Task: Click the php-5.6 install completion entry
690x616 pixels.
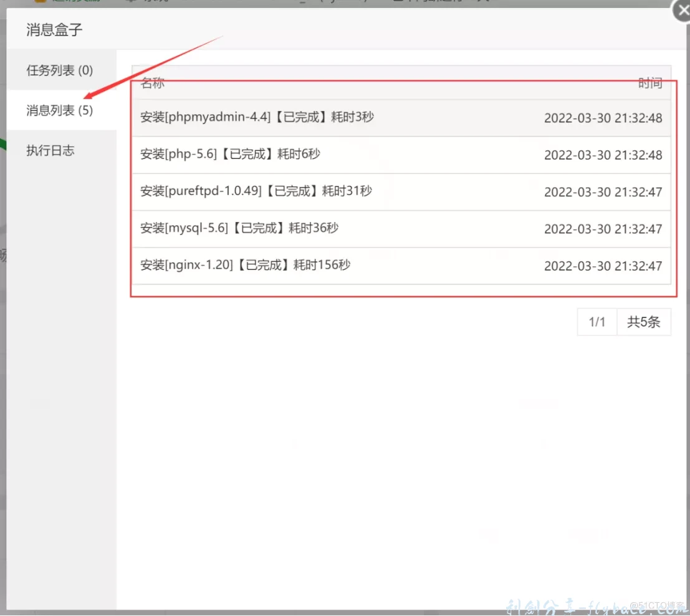Action: pos(229,155)
